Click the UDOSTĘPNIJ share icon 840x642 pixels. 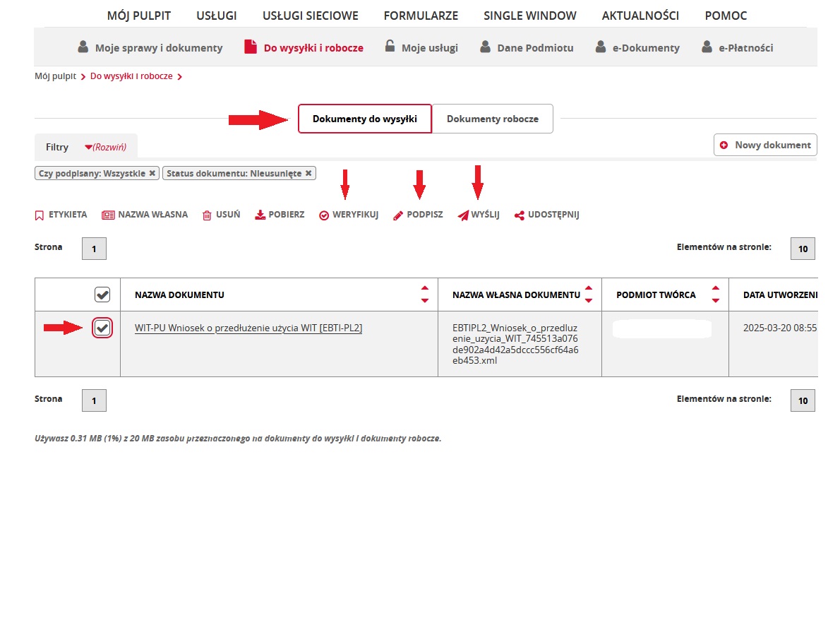(520, 215)
